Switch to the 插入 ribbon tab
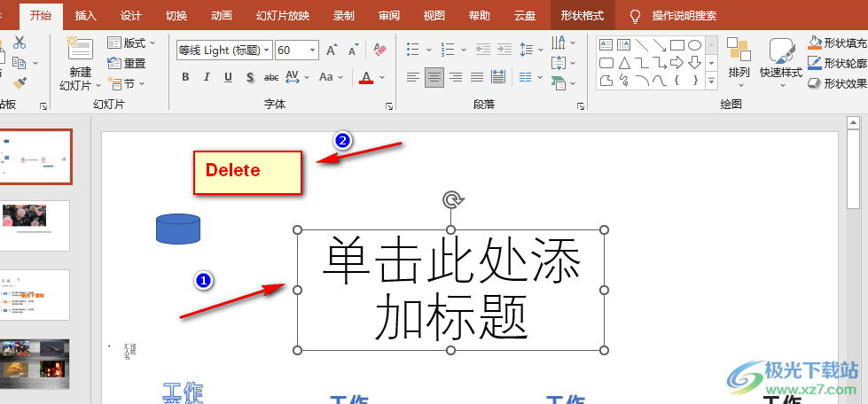The height and width of the screenshot is (404, 868). [x=86, y=16]
